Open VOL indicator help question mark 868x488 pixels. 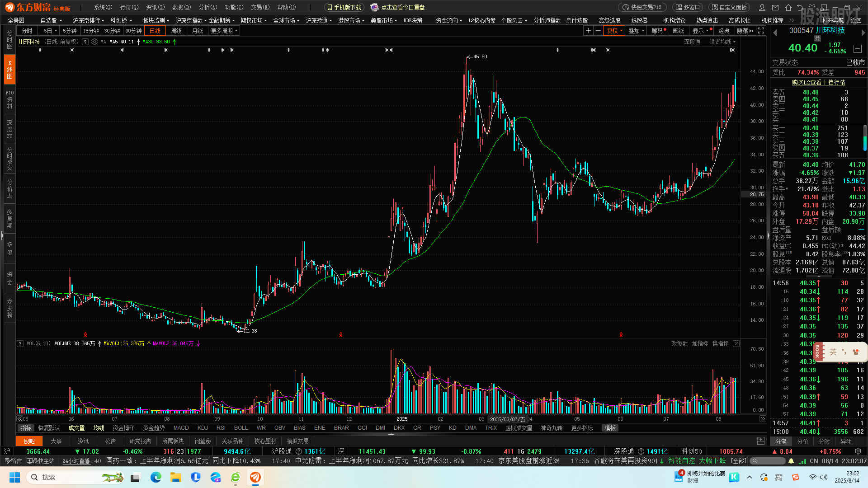click(20, 344)
